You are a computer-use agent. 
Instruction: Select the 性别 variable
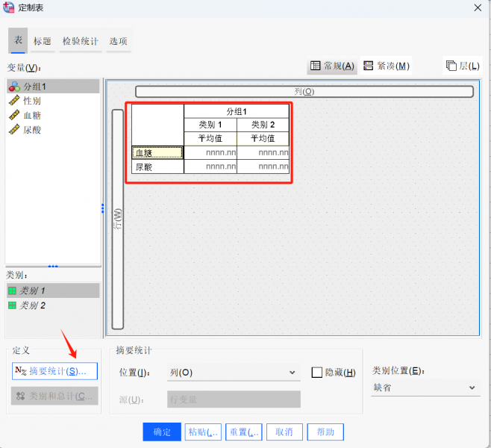(x=53, y=101)
